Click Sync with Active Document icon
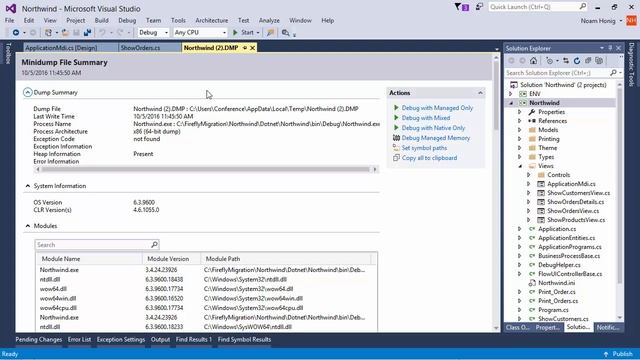 pyautogui.click(x=566, y=61)
